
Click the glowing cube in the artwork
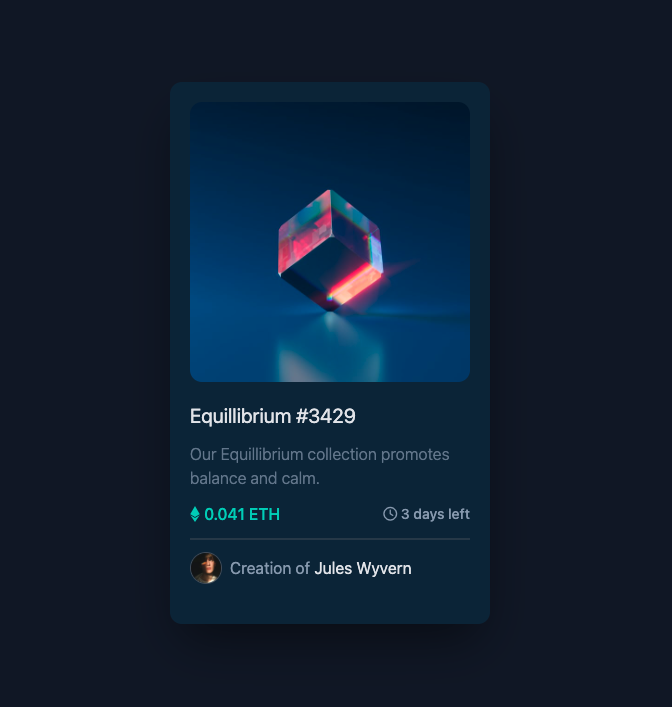pos(331,250)
